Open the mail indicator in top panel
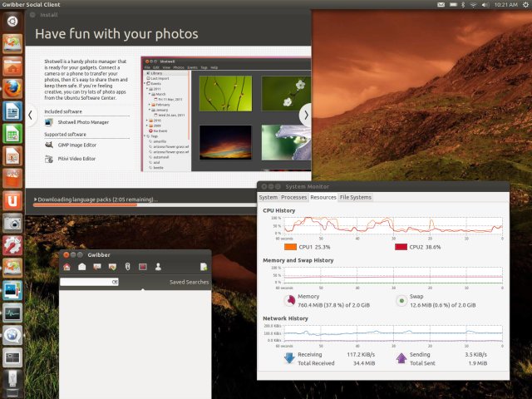This screenshot has width=532, height=399. coord(441,4)
